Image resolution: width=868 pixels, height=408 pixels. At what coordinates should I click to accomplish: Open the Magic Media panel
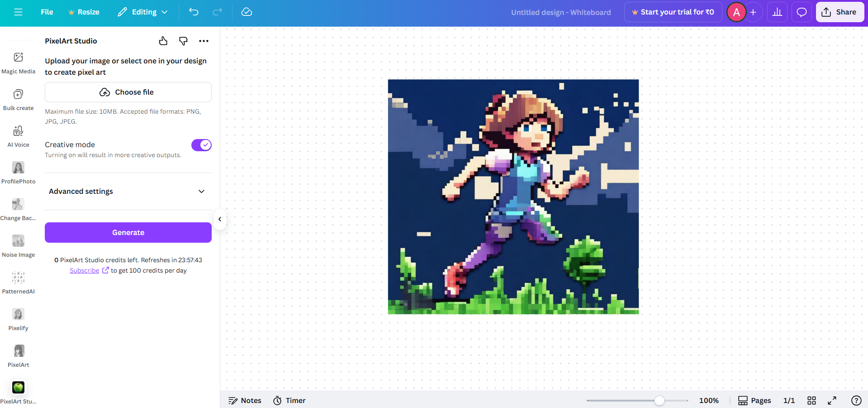pos(18,62)
